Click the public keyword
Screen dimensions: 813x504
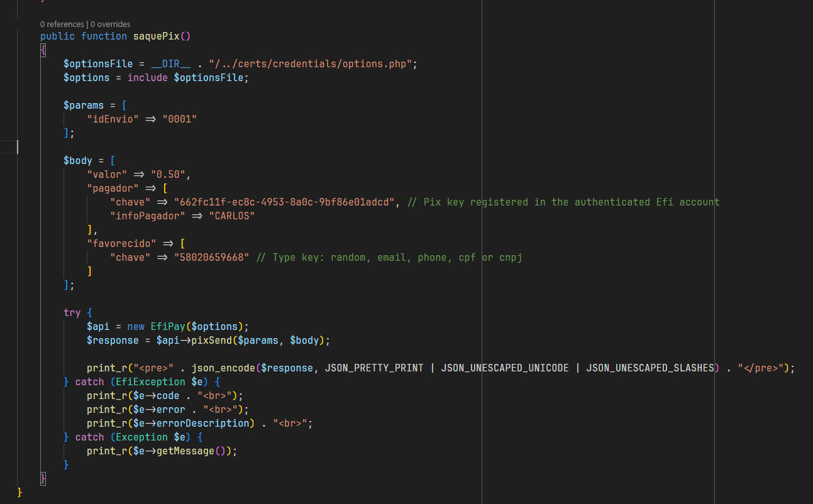(58, 36)
